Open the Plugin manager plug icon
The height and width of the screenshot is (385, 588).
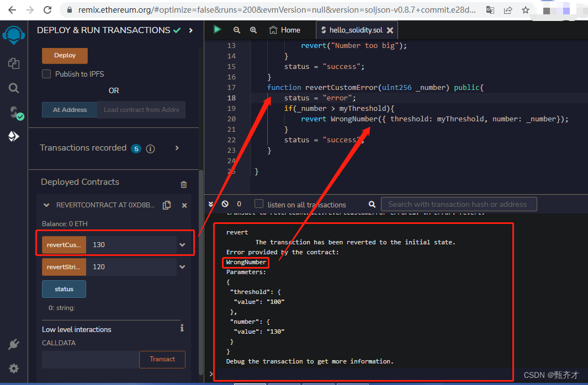(14, 344)
